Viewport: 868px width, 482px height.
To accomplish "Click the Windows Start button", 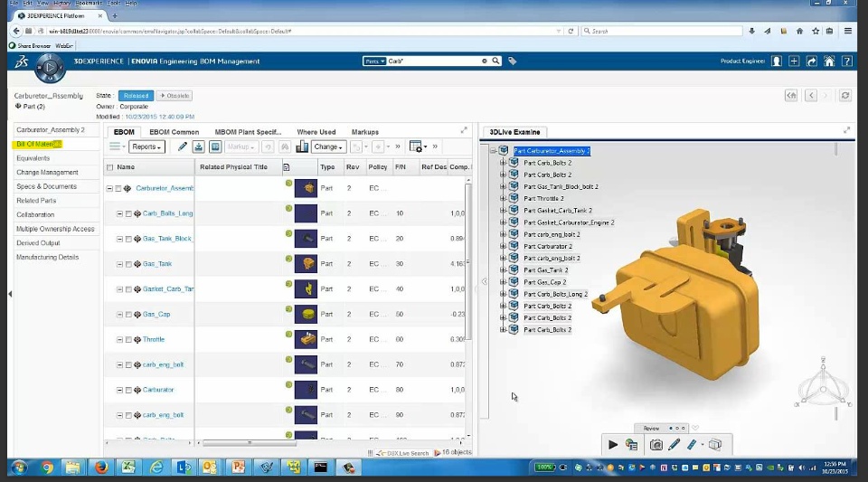I will [x=19, y=468].
